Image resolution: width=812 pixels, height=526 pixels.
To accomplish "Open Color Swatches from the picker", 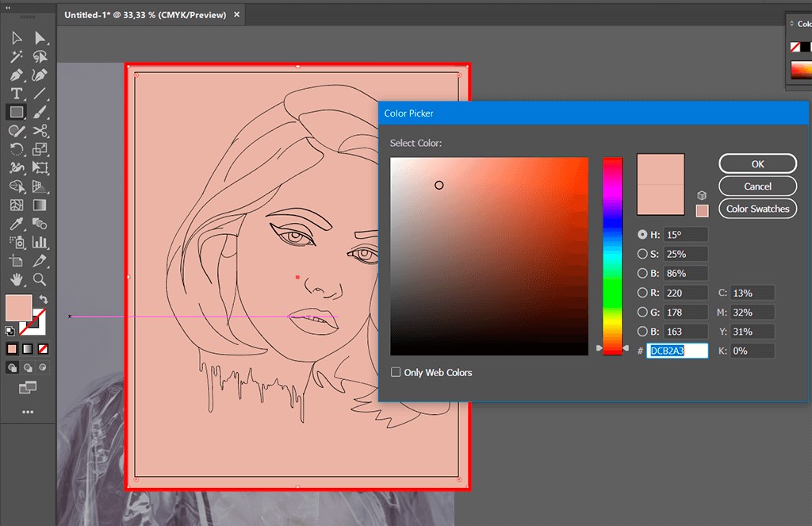I will (x=757, y=209).
